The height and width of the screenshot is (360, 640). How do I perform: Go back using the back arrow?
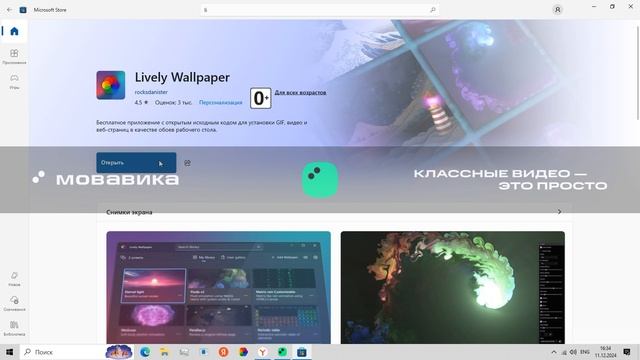click(x=9, y=10)
